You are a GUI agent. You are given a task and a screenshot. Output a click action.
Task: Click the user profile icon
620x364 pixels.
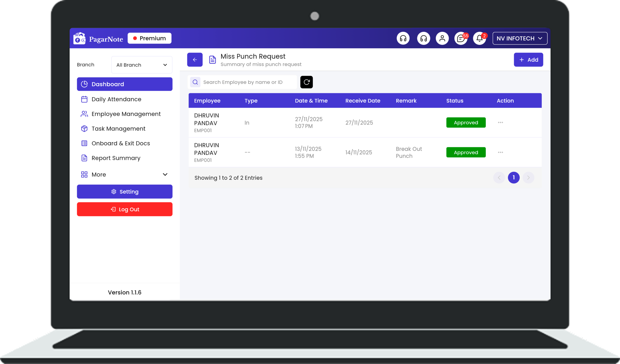(x=442, y=38)
